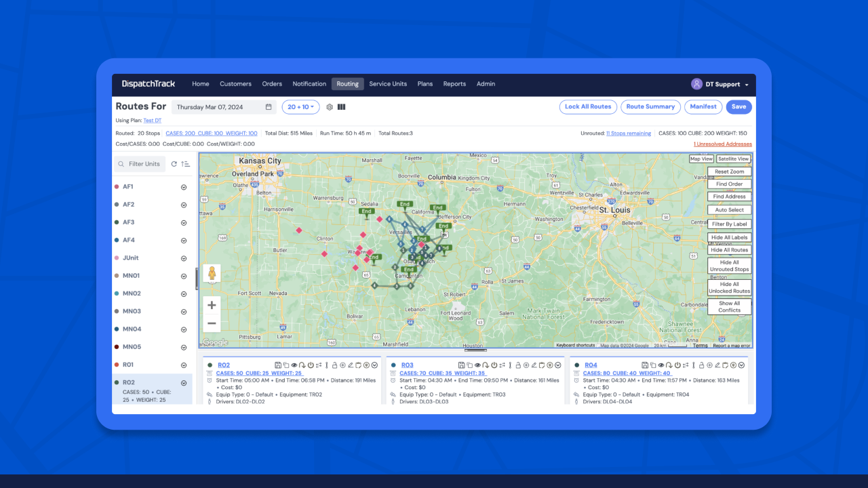Select the eye visibility icon on route RO2 card
The height and width of the screenshot is (488, 868).
click(294, 365)
